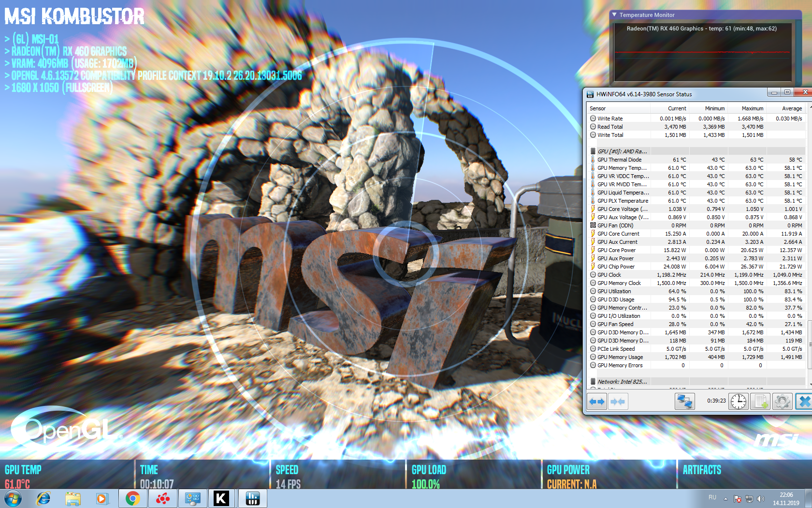The image size is (812, 508).
Task: Click the HWiNFO shrink layout arrows button
Action: [618, 402]
